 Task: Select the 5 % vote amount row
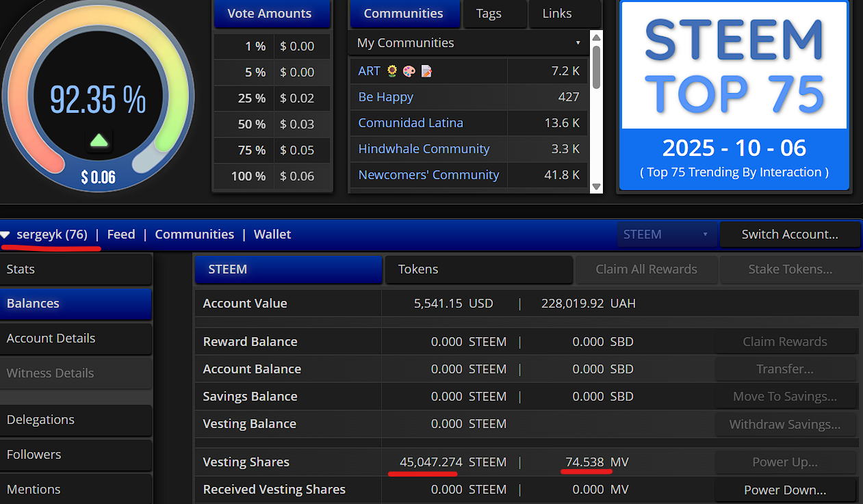pyautogui.click(x=272, y=72)
